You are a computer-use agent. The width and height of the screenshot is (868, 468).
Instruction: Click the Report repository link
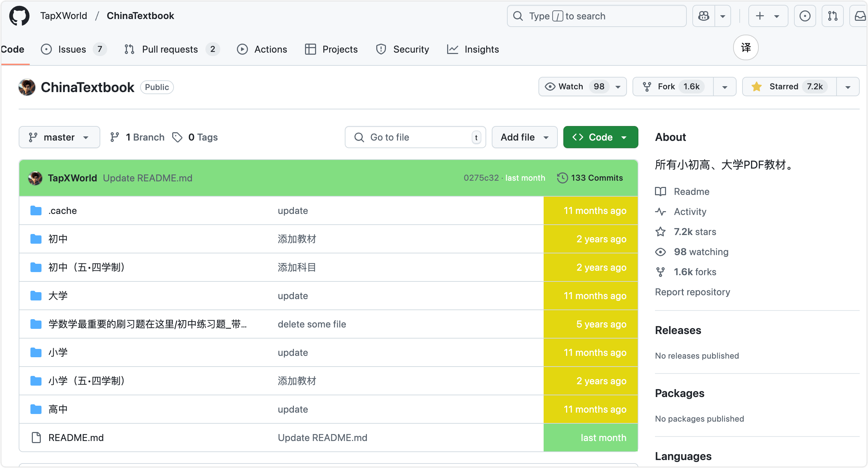tap(692, 292)
